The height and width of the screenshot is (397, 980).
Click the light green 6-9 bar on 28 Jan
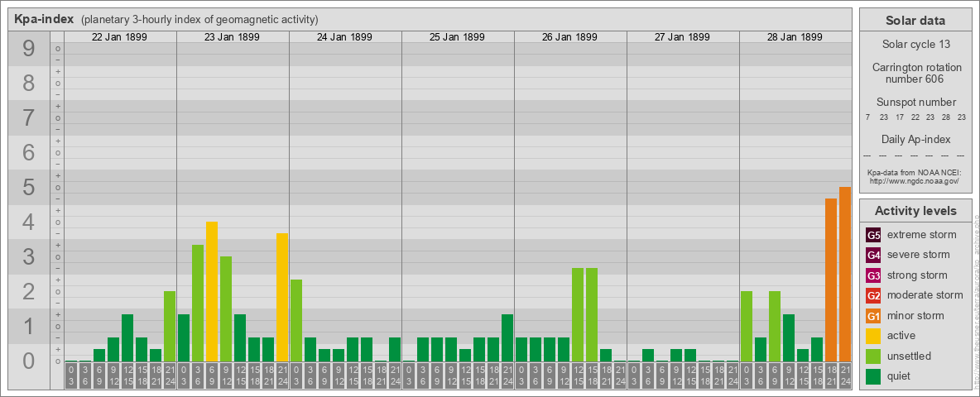pyautogui.click(x=775, y=327)
